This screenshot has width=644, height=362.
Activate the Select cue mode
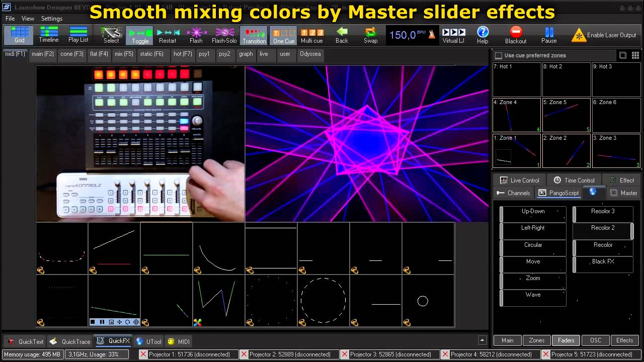[x=111, y=35]
